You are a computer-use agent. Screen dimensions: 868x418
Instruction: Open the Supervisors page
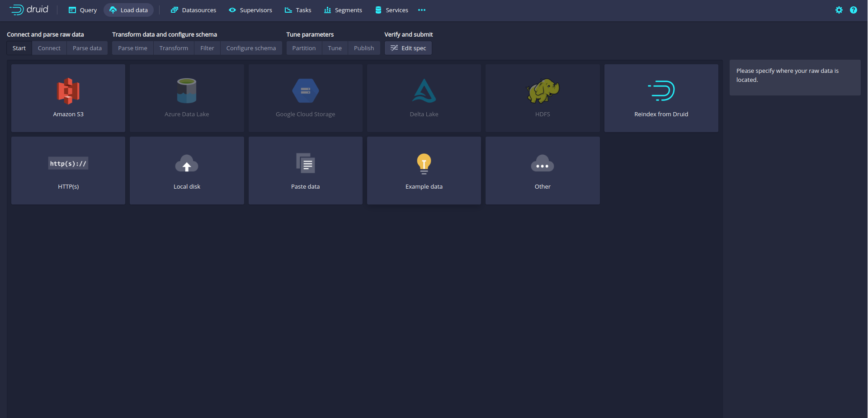tap(250, 10)
